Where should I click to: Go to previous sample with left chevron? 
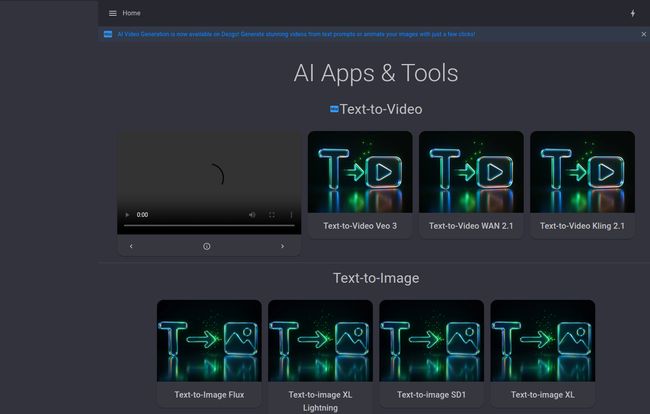(x=131, y=246)
